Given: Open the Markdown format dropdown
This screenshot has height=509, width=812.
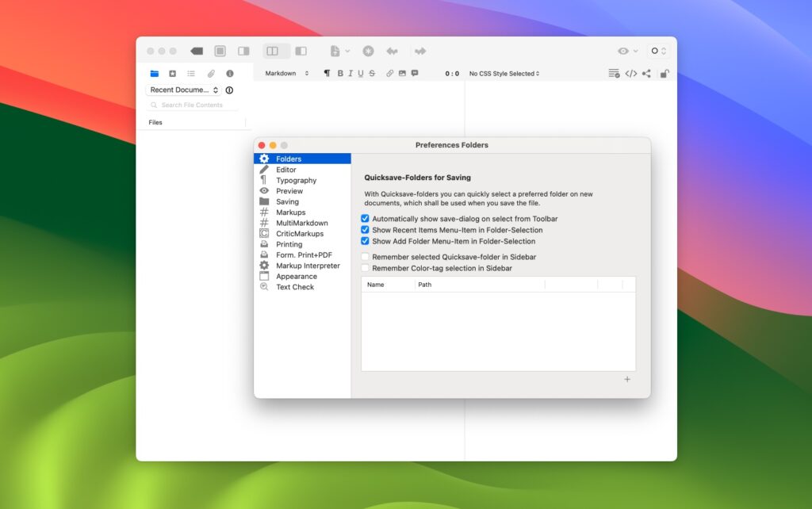Looking at the screenshot, I should [285, 73].
